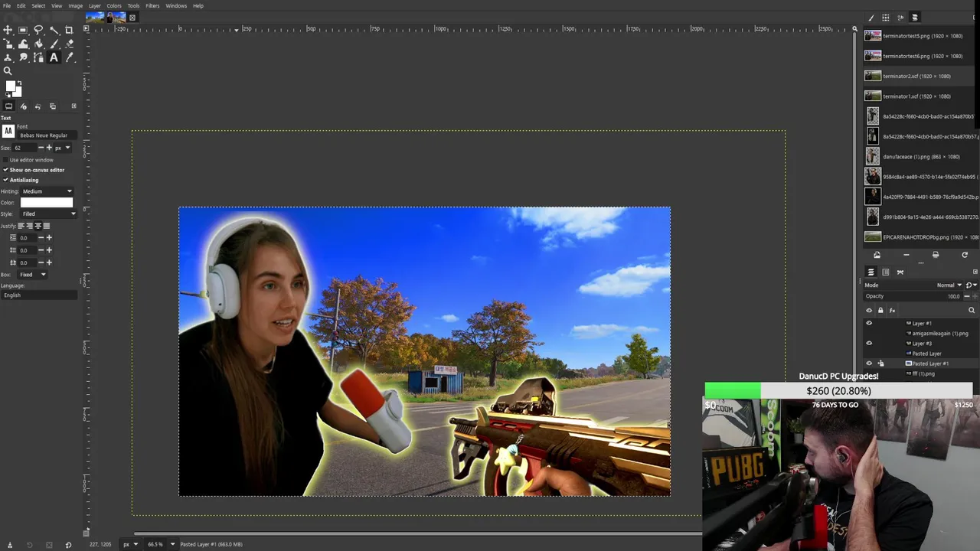The height and width of the screenshot is (551, 980).
Task: Select the Text tool
Action: (54, 57)
